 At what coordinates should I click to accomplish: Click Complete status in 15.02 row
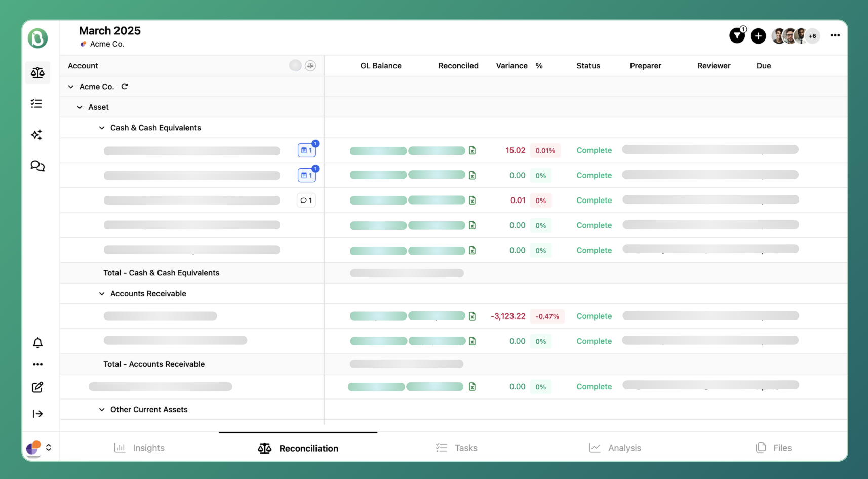pos(594,150)
